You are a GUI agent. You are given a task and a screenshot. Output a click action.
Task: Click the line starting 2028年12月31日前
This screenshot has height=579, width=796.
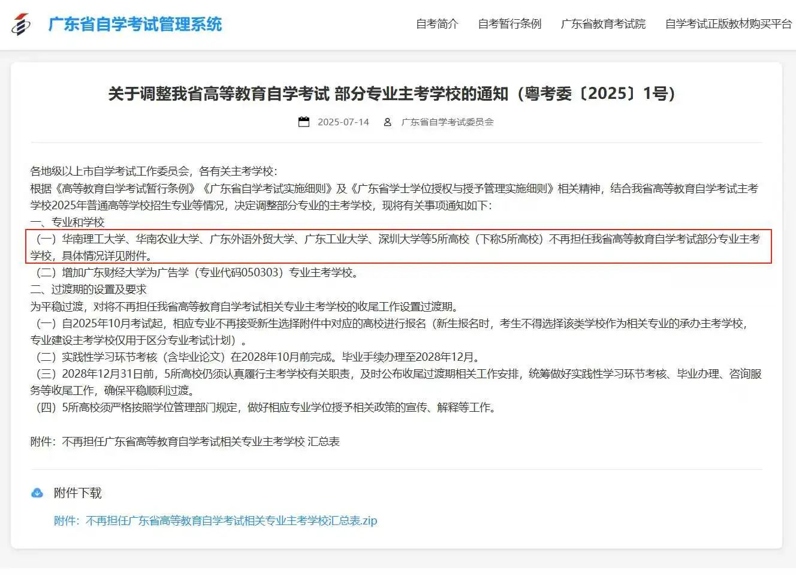click(x=396, y=383)
